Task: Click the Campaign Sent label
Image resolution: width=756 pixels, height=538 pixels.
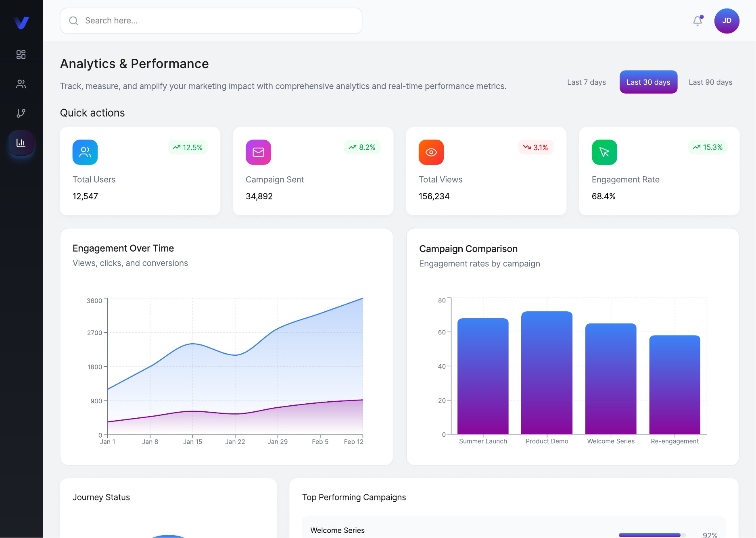Action: click(x=275, y=179)
